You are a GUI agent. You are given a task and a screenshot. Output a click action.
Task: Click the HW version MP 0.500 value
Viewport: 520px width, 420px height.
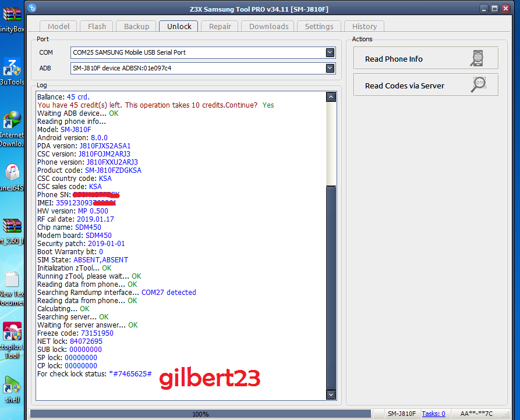[x=93, y=211]
